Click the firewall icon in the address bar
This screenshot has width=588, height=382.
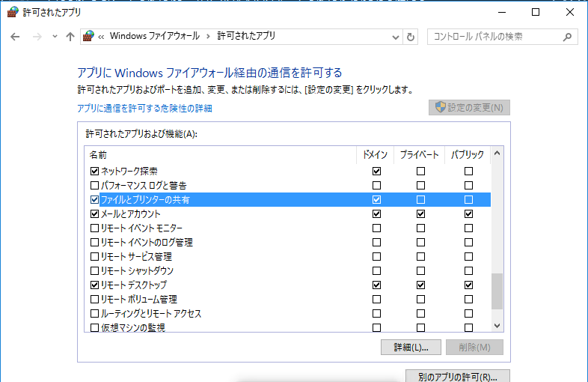[88, 36]
